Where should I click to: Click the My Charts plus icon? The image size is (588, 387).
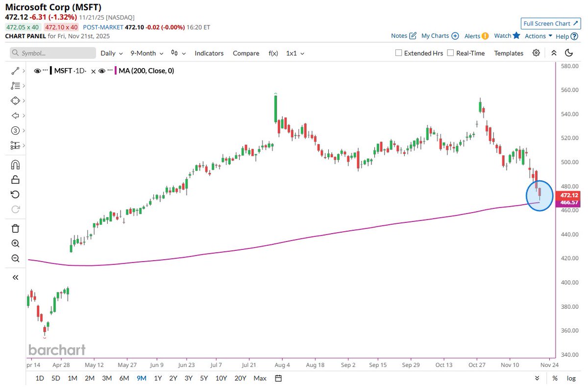coord(455,36)
